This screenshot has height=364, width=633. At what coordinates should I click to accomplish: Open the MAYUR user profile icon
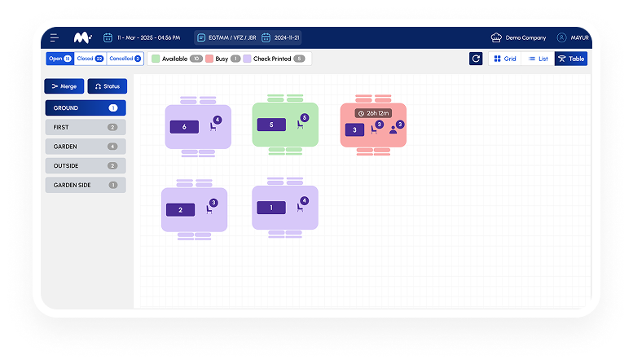click(561, 37)
